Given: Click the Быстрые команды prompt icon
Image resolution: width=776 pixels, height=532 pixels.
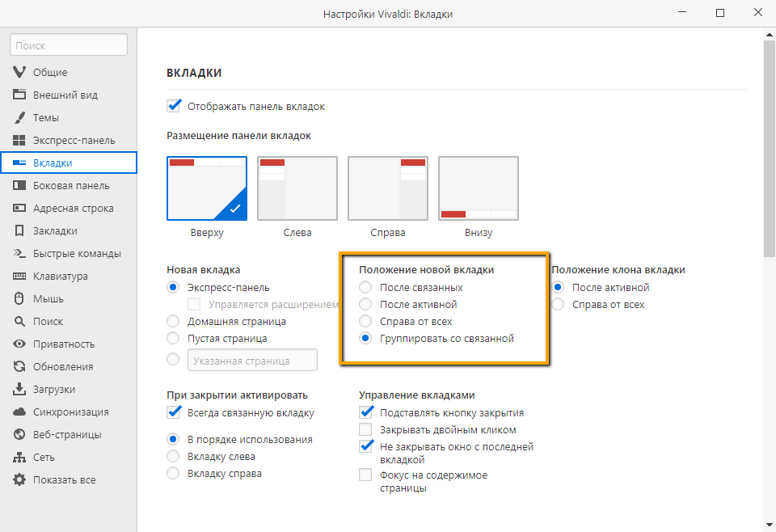Looking at the screenshot, I should tap(19, 253).
